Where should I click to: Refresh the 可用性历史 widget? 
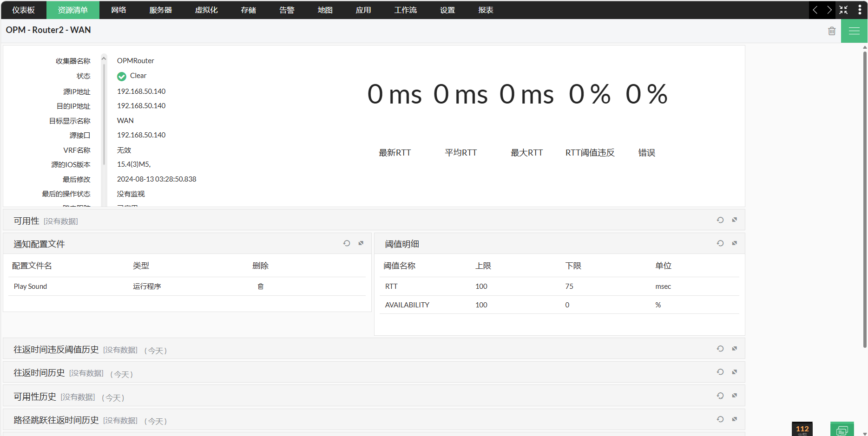pyautogui.click(x=720, y=396)
